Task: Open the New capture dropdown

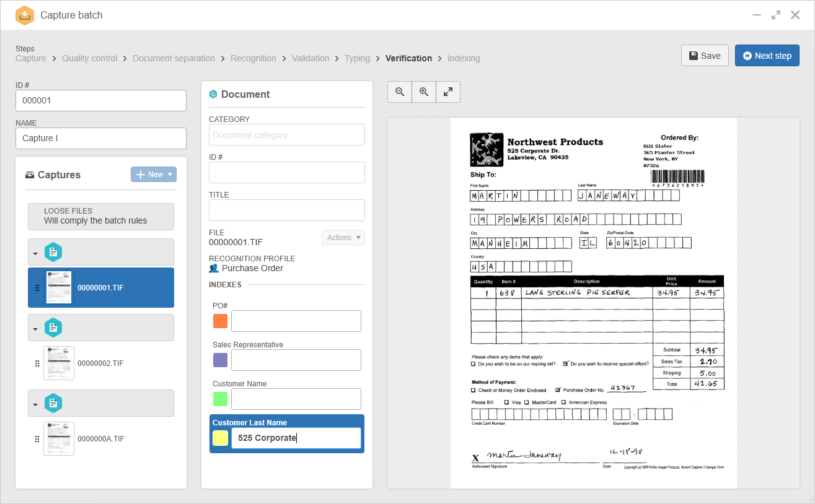Action: click(x=154, y=175)
